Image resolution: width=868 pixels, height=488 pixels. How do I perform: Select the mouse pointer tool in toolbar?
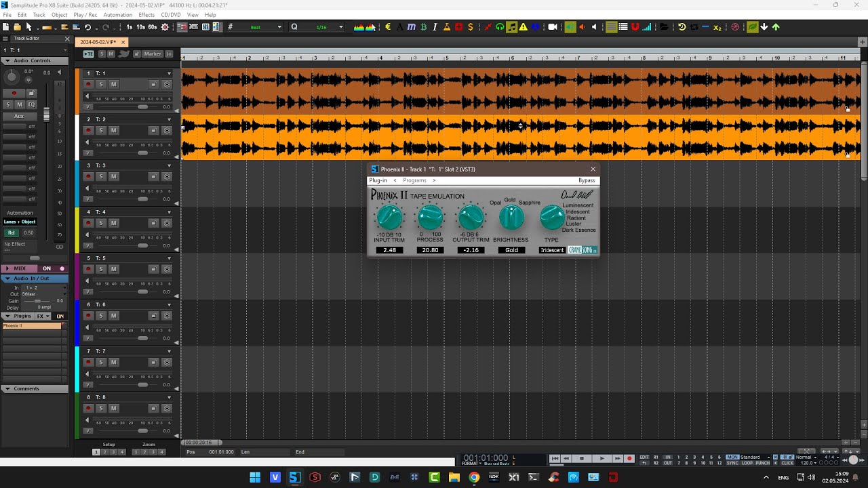click(29, 27)
